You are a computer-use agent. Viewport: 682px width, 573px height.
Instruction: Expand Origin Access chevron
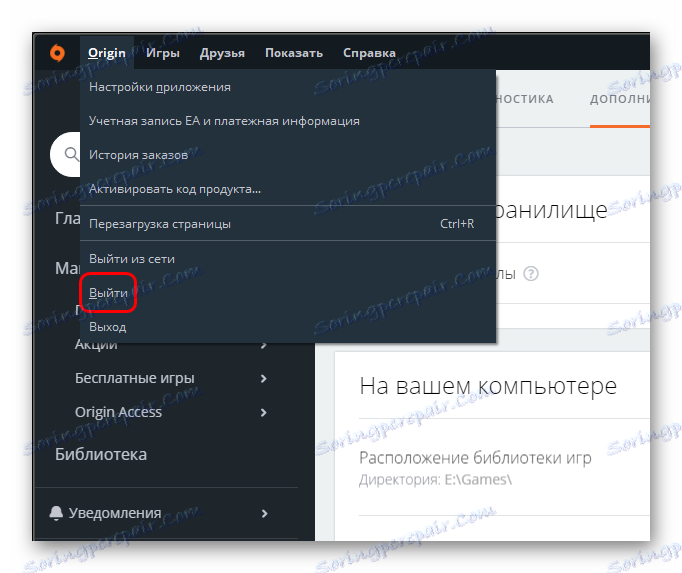pyautogui.click(x=263, y=412)
